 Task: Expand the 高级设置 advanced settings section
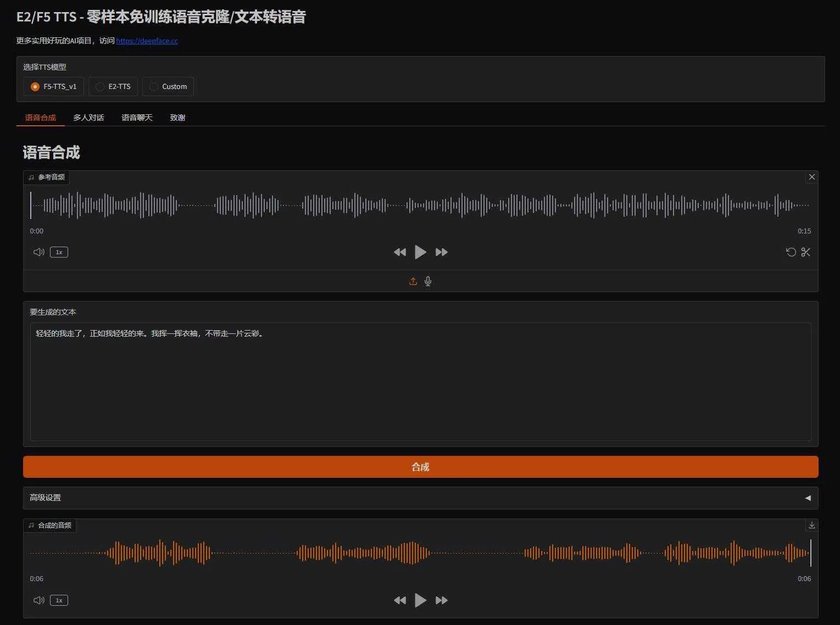(420, 498)
